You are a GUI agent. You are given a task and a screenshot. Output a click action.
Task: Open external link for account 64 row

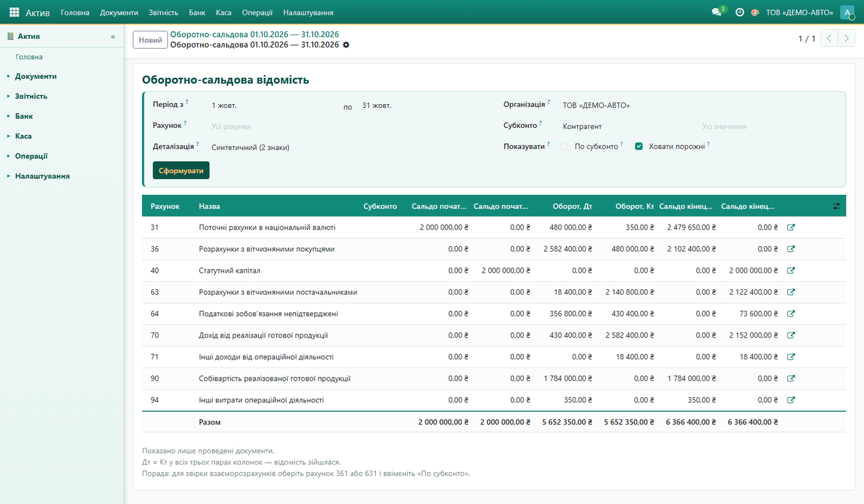(x=791, y=314)
